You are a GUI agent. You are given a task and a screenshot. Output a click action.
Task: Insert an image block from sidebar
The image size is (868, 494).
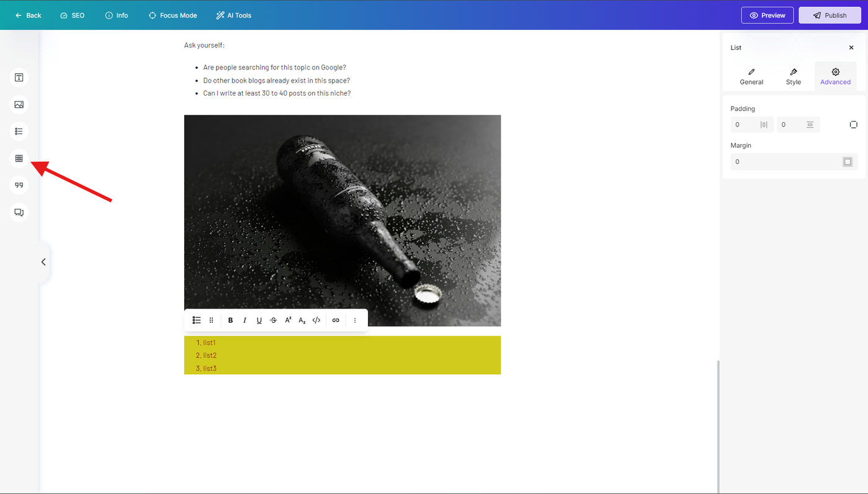pos(19,104)
